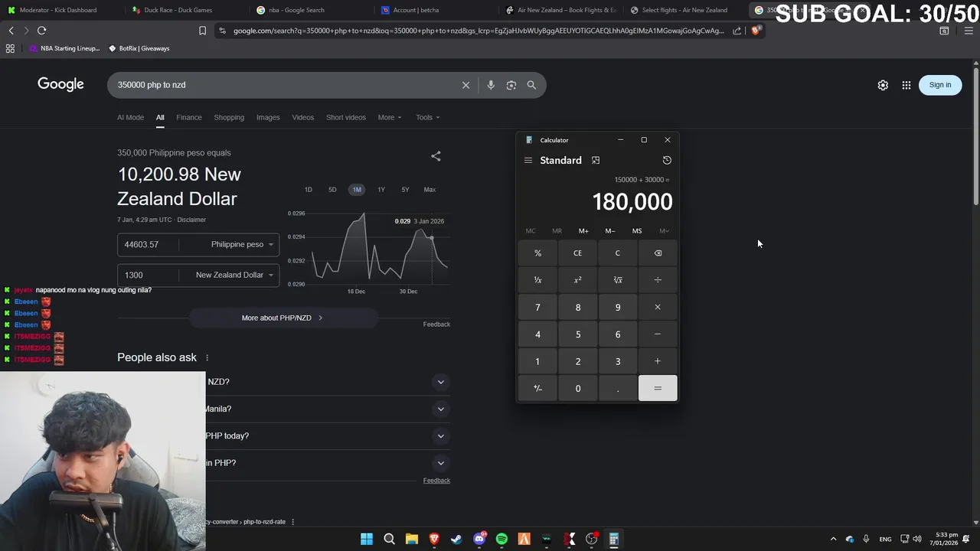Open Discord from taskbar
980x551 pixels.
pyautogui.click(x=479, y=540)
